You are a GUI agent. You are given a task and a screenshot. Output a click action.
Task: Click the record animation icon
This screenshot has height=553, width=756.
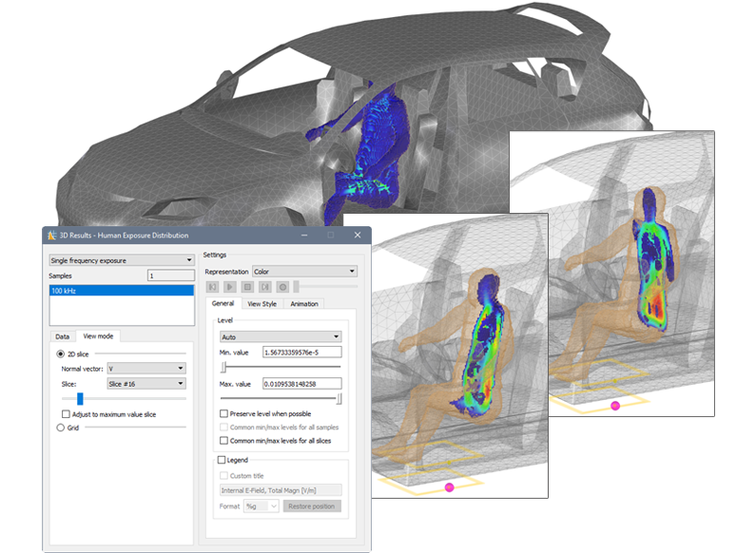point(282,286)
